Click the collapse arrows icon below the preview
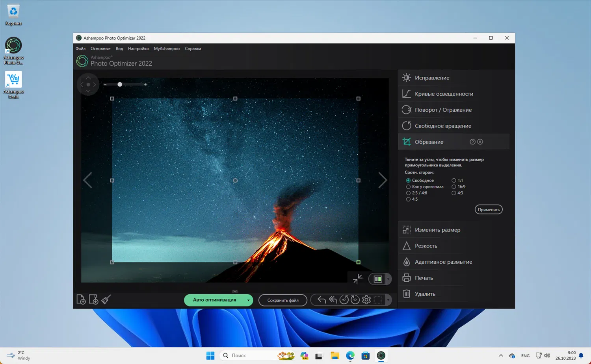The width and height of the screenshot is (591, 364). tap(358, 279)
